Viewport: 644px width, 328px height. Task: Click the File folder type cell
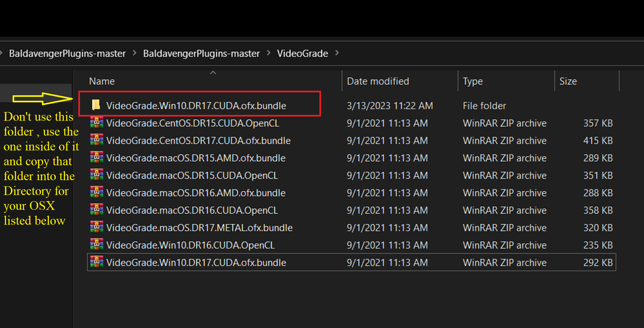click(x=485, y=106)
